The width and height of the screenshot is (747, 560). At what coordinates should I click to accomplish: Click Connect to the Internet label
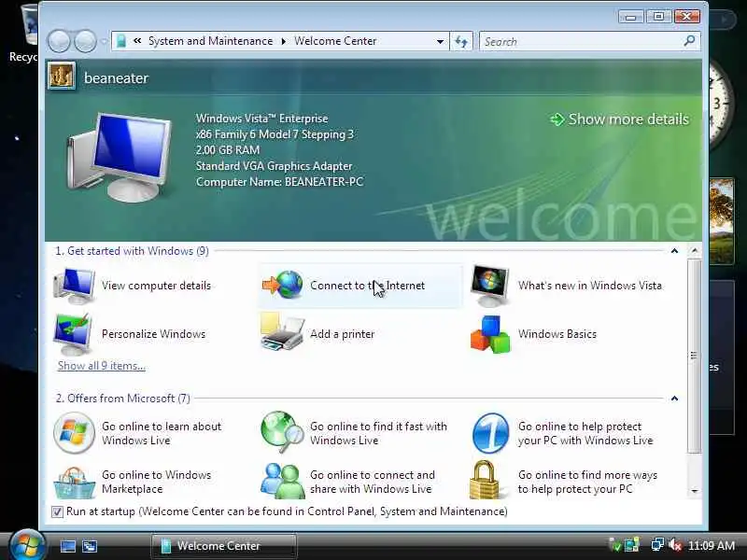tap(367, 286)
